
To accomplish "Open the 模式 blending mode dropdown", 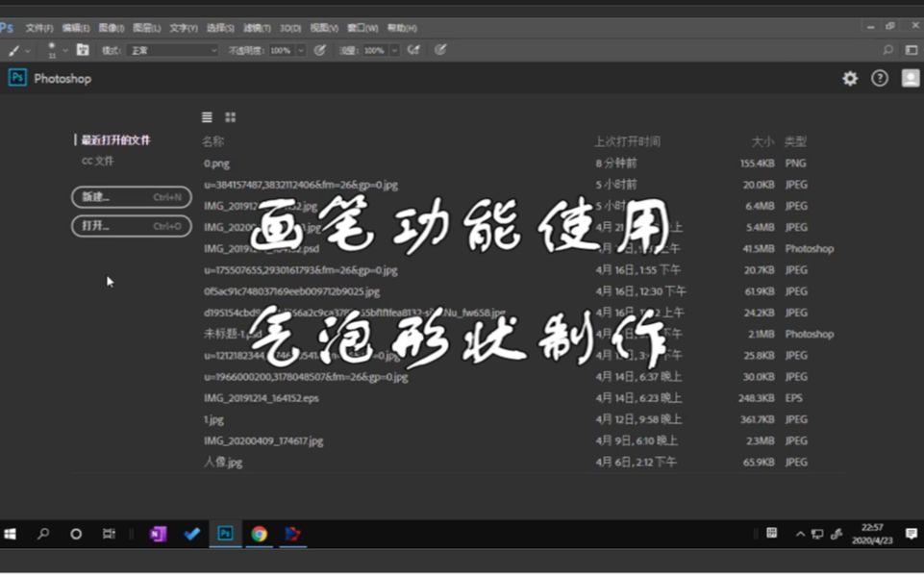I will click(x=171, y=50).
